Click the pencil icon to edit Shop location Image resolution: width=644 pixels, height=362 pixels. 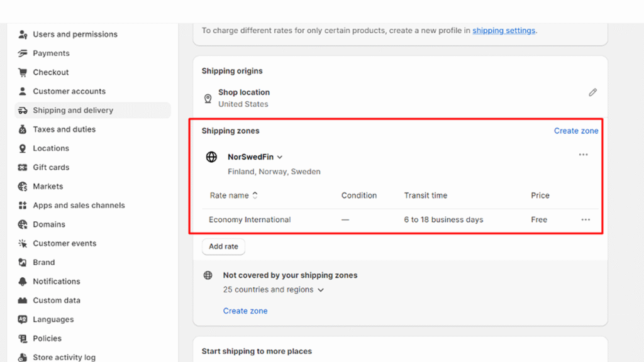tap(592, 92)
